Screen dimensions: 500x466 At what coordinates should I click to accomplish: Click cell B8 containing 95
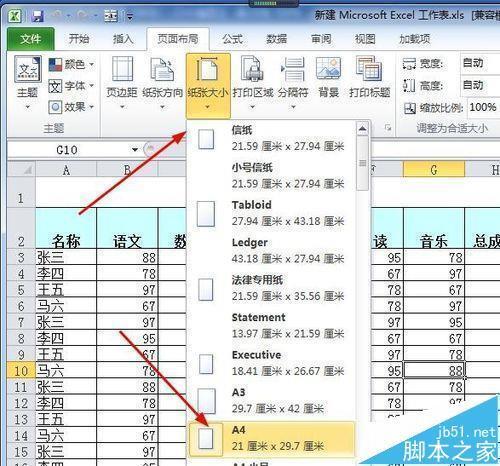coord(127,338)
